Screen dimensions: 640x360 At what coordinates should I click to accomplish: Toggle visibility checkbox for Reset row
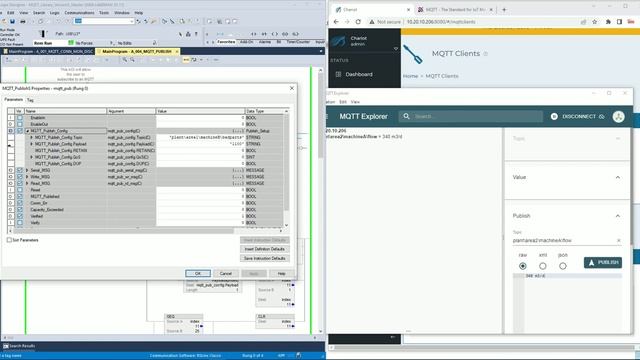point(20,190)
